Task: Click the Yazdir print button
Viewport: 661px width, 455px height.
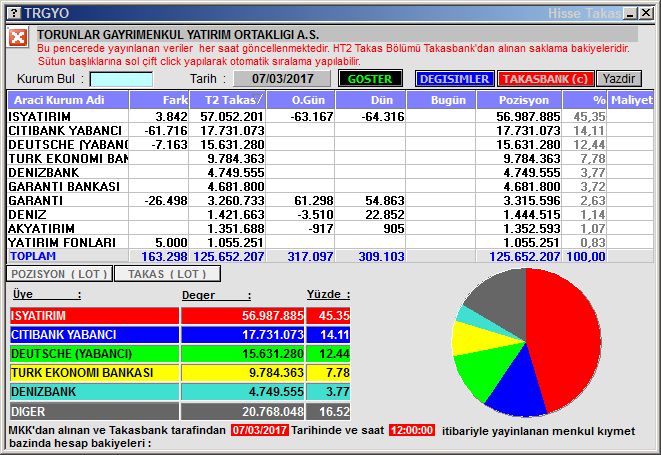Action: click(619, 79)
